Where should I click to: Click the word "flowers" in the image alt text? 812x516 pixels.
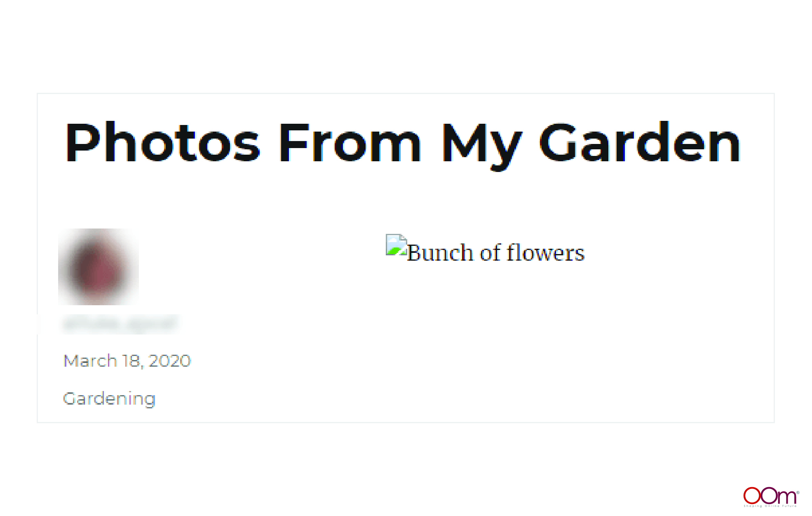(545, 252)
